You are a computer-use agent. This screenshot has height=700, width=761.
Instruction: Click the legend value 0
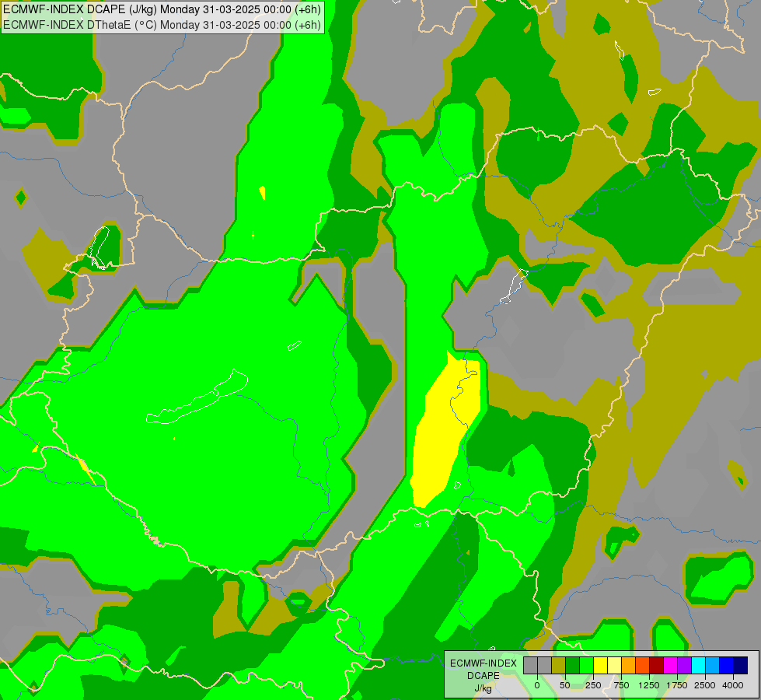click(x=537, y=685)
